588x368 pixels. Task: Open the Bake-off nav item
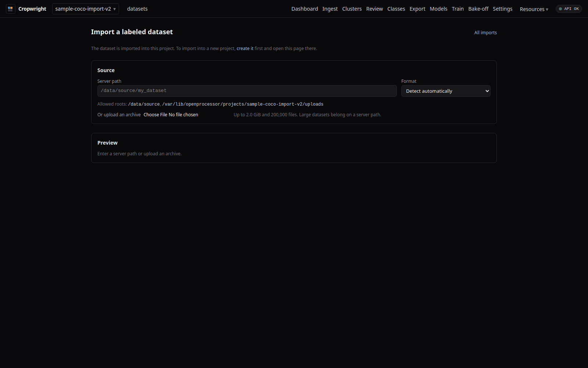click(478, 9)
